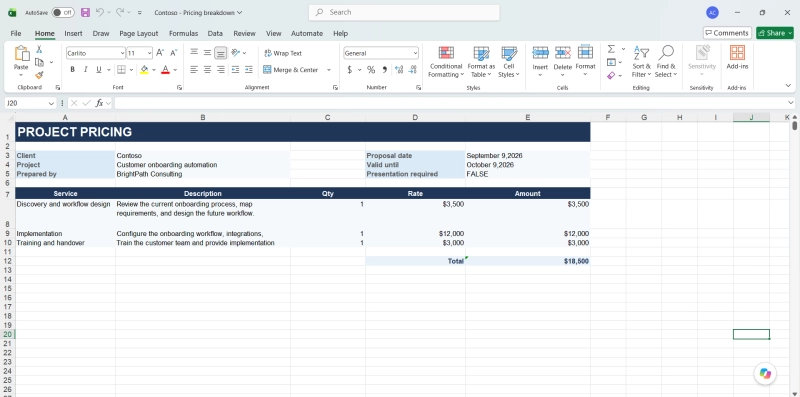Image resolution: width=800 pixels, height=397 pixels.
Task: Toggle Wrap Text
Action: (x=283, y=53)
